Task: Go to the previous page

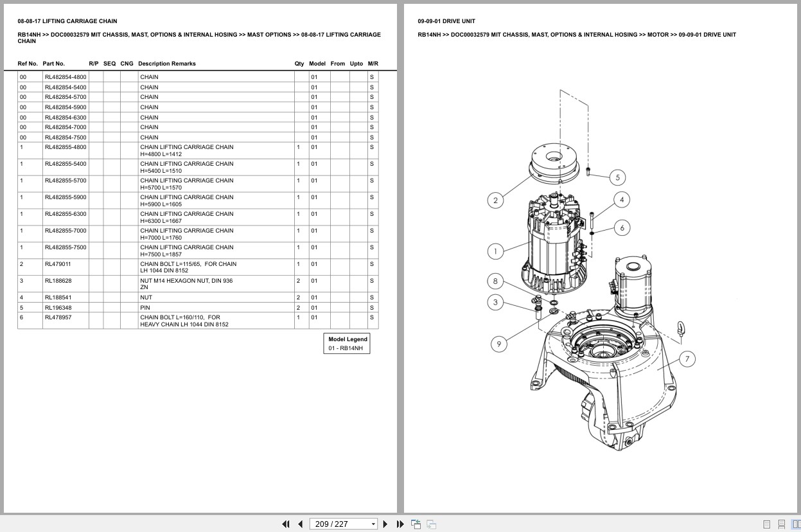Action: 300,524
